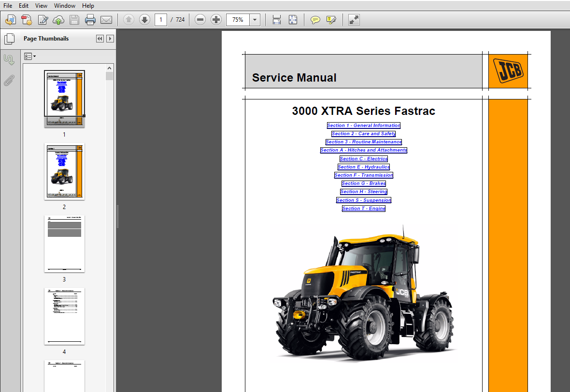Open Section A - Hitches and Attachments link
The height and width of the screenshot is (392, 570).
(364, 150)
